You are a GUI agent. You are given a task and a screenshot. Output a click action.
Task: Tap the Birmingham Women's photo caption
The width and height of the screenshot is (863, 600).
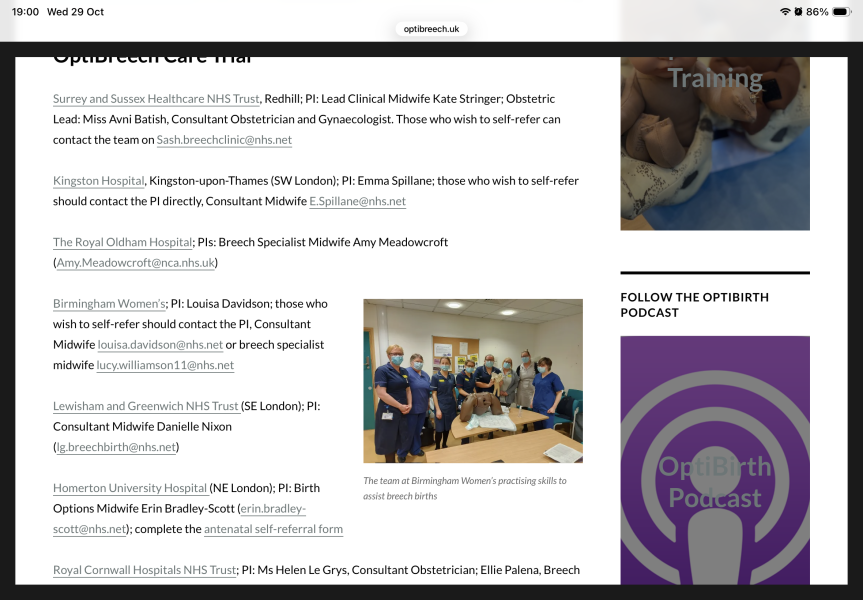465,488
